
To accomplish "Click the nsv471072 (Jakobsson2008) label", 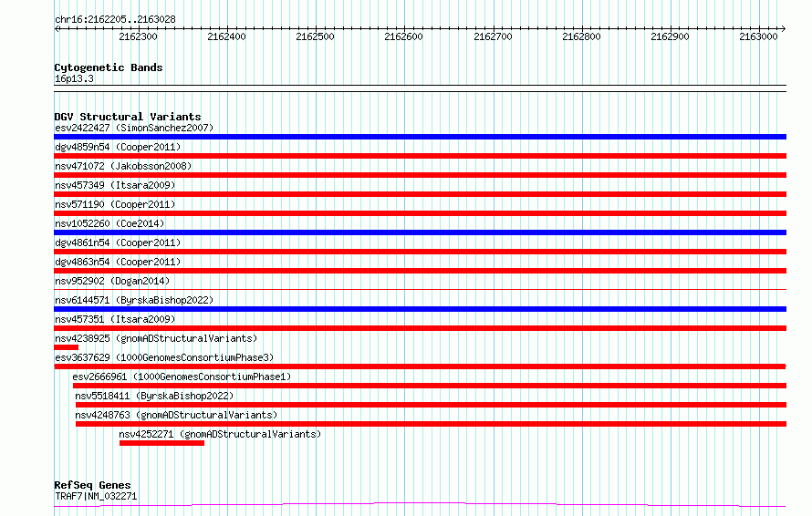I will 123,166.
